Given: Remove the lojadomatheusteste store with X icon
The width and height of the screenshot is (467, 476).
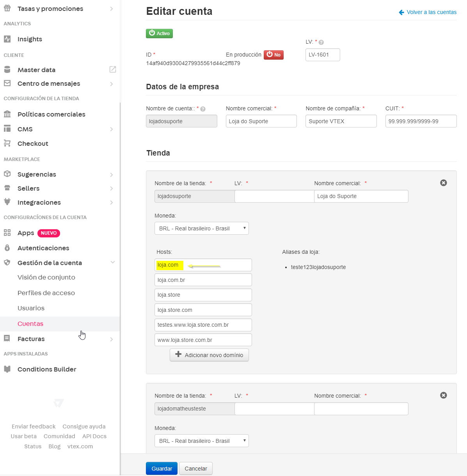Looking at the screenshot, I should click(443, 395).
